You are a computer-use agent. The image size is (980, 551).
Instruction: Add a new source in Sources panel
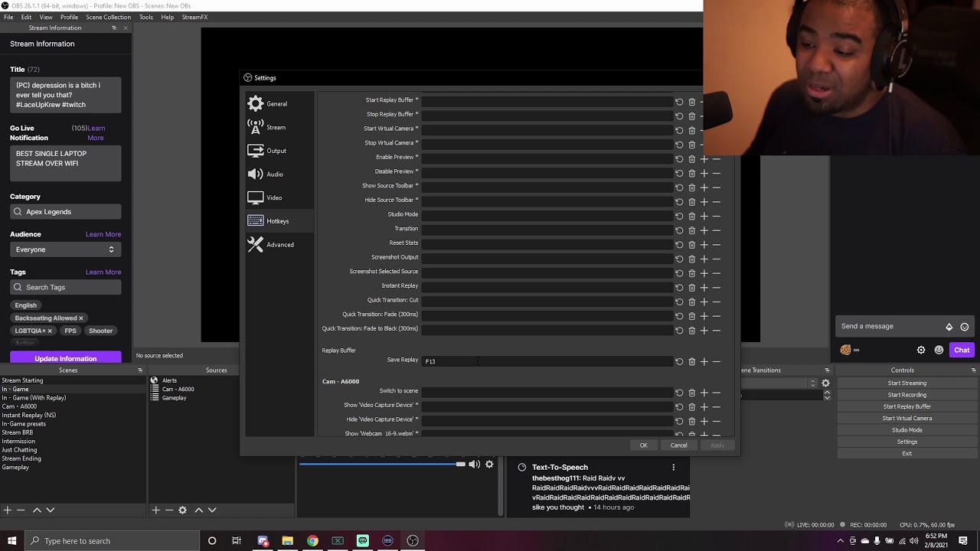(x=155, y=510)
